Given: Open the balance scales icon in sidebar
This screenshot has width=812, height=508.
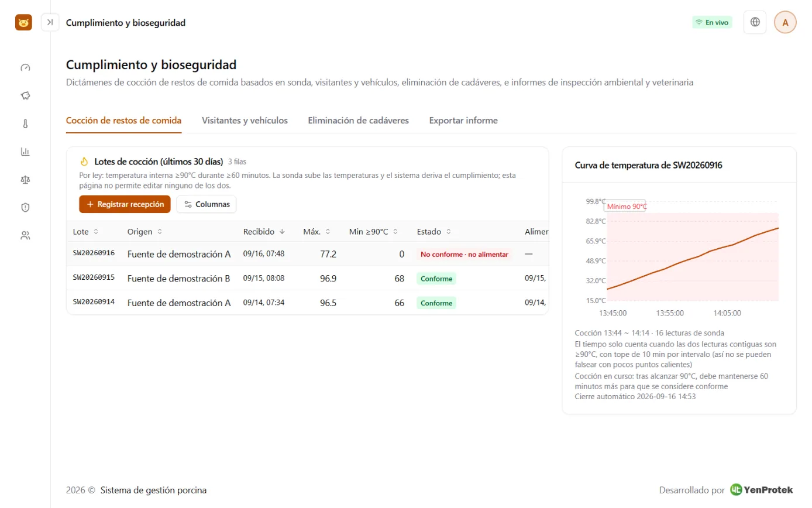Looking at the screenshot, I should pos(25,180).
